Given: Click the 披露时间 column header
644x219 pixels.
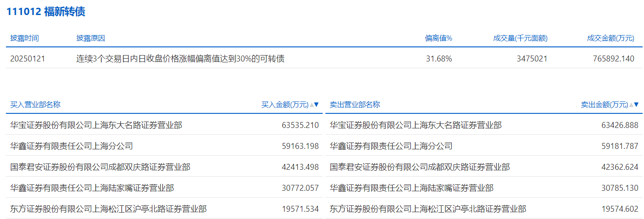Looking at the screenshot, I should point(25,38).
